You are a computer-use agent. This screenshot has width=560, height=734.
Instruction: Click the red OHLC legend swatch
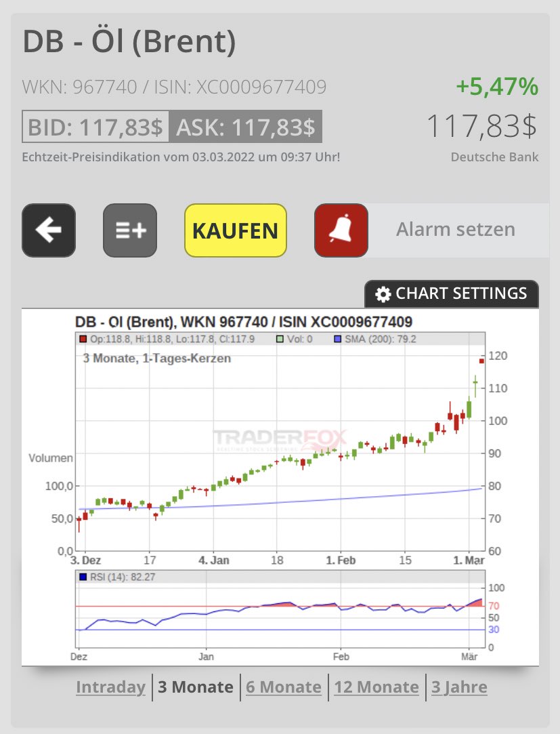click(x=83, y=339)
